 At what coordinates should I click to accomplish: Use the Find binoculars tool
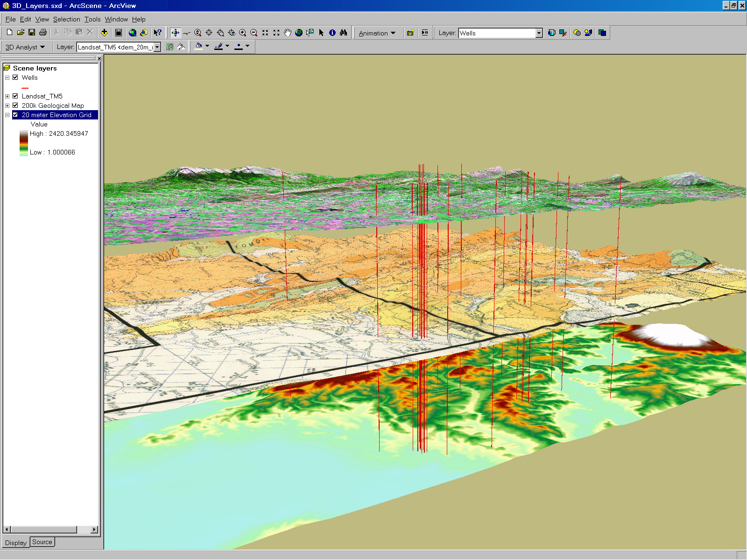(343, 33)
